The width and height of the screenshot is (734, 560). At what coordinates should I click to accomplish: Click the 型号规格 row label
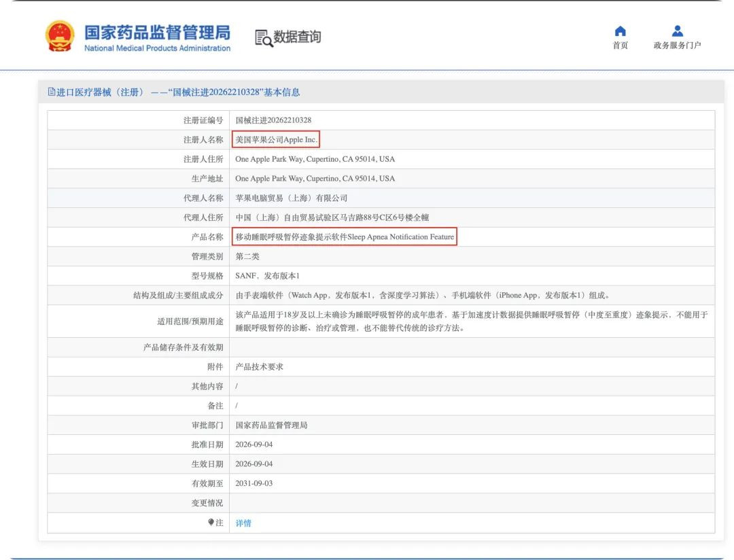coord(207,276)
